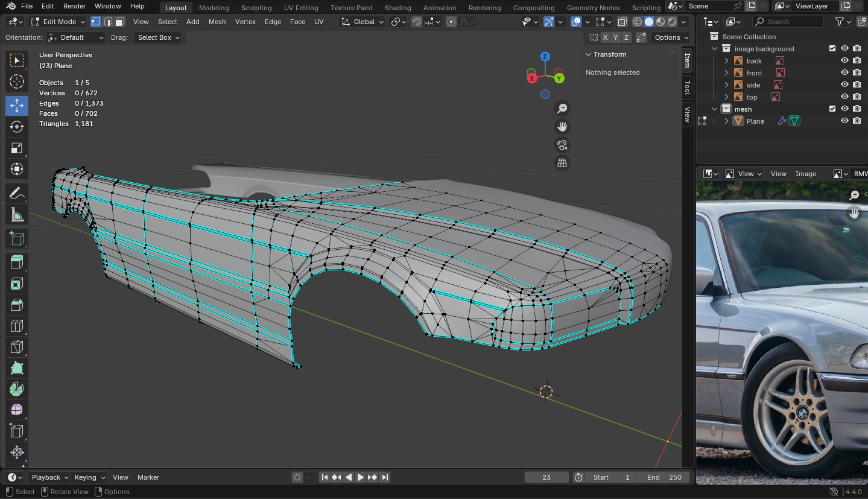Open the Drag Select Box dropdown
This screenshot has height=499, width=868.
pos(158,37)
